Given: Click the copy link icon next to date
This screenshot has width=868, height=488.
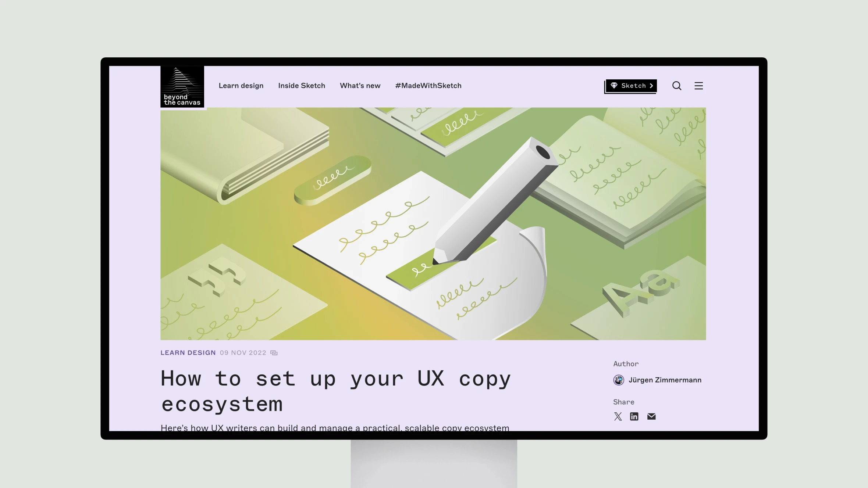Looking at the screenshot, I should coord(274,353).
